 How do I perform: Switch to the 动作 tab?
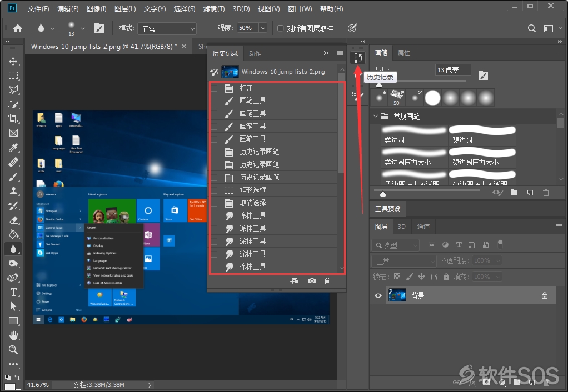[x=255, y=53]
